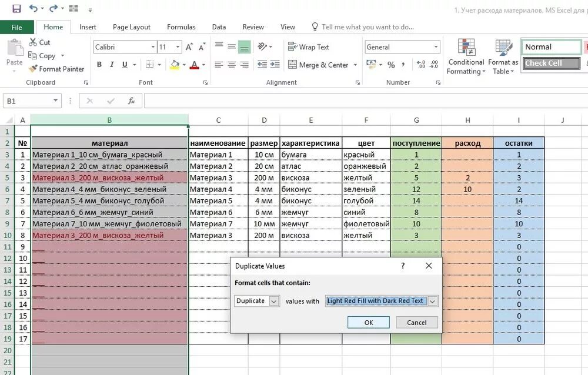Screen dimensions: 588x375
Task: Expand Light Red Fill format dropdown
Action: click(x=432, y=301)
